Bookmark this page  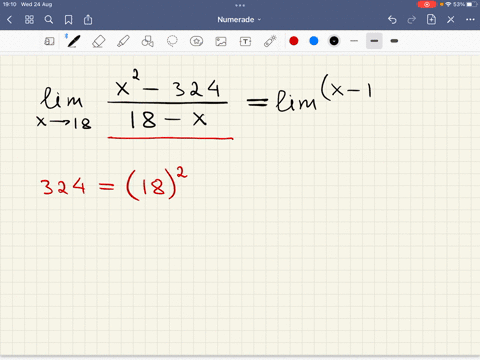(x=68, y=20)
